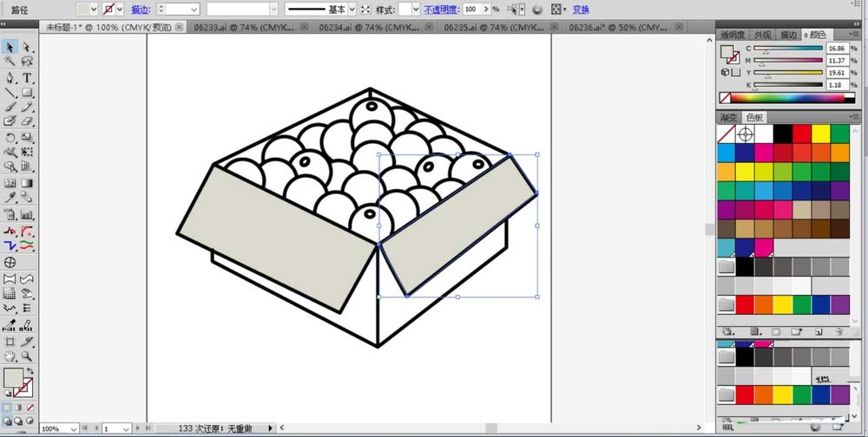Viewport: 868px width, 437px height.
Task: Select the Type tool
Action: click(27, 78)
